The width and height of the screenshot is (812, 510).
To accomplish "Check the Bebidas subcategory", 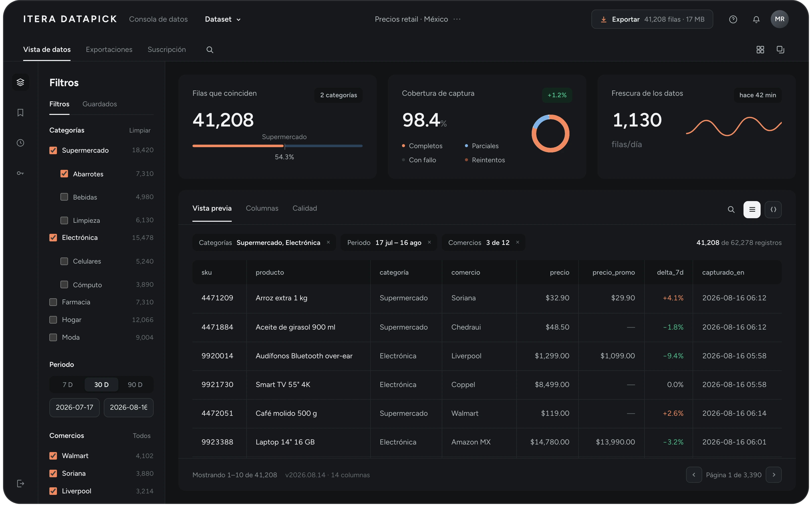I will 64,197.
